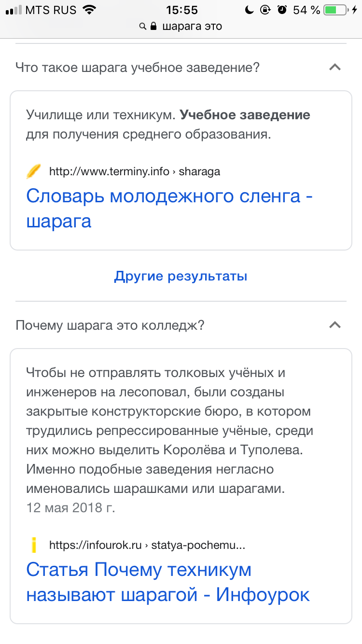Tap the https://infourok.ru › statya-pochemu URL

pos(147,546)
